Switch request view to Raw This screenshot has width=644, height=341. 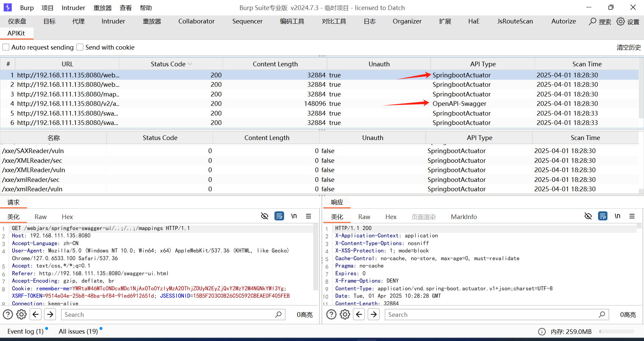tap(41, 217)
